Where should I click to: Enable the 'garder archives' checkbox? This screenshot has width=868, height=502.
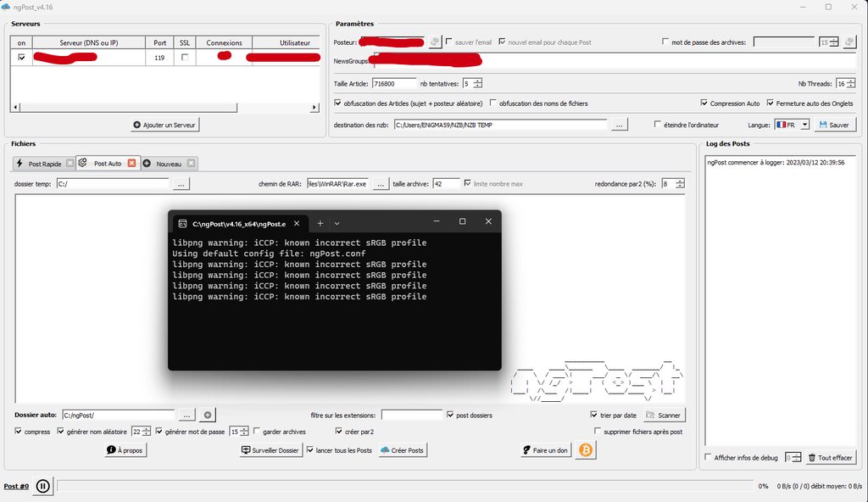click(257, 431)
